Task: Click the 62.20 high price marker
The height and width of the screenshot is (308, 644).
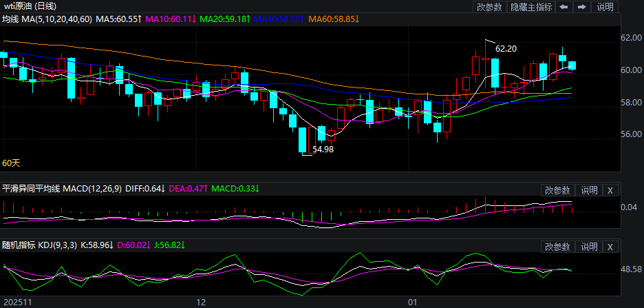Action: [x=506, y=49]
